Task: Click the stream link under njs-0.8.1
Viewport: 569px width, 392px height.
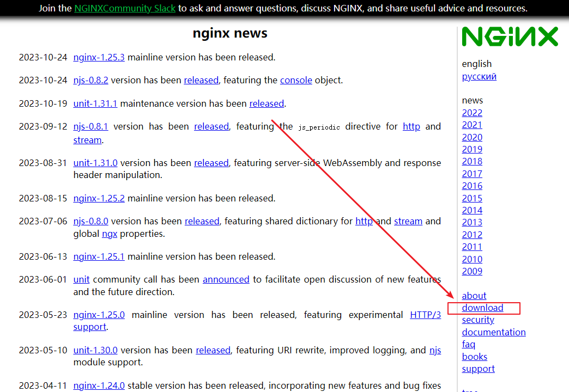Action: 87,140
